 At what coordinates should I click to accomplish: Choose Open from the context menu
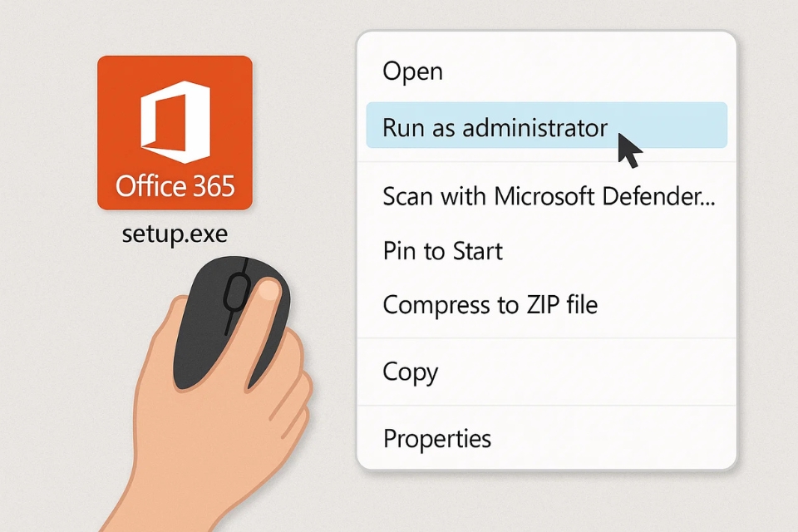[x=547, y=71]
